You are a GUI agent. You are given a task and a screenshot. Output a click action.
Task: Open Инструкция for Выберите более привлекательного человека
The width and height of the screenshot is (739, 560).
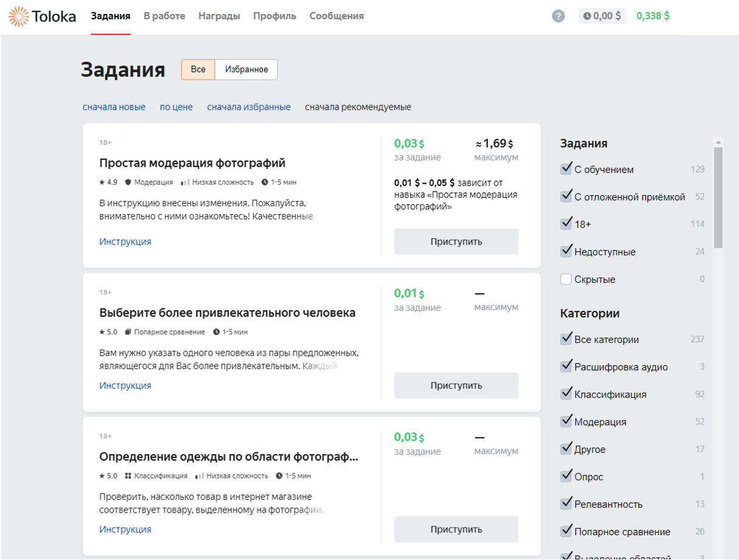[125, 385]
